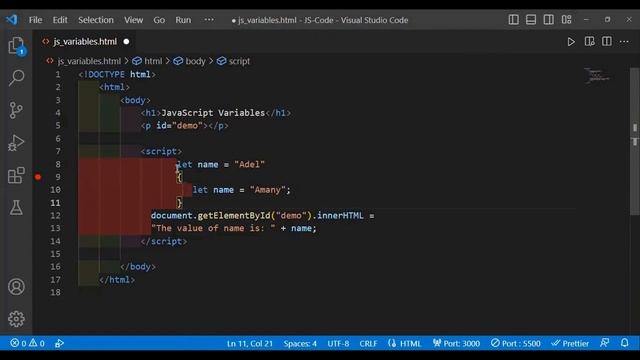640x360 pixels.
Task: Show more menus via ellipsis
Action: point(209,20)
